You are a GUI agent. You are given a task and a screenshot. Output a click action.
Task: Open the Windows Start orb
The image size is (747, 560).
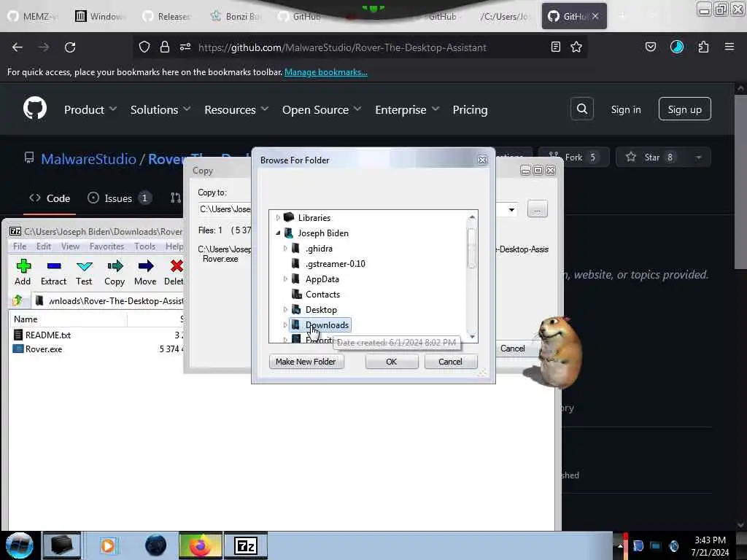(x=19, y=545)
